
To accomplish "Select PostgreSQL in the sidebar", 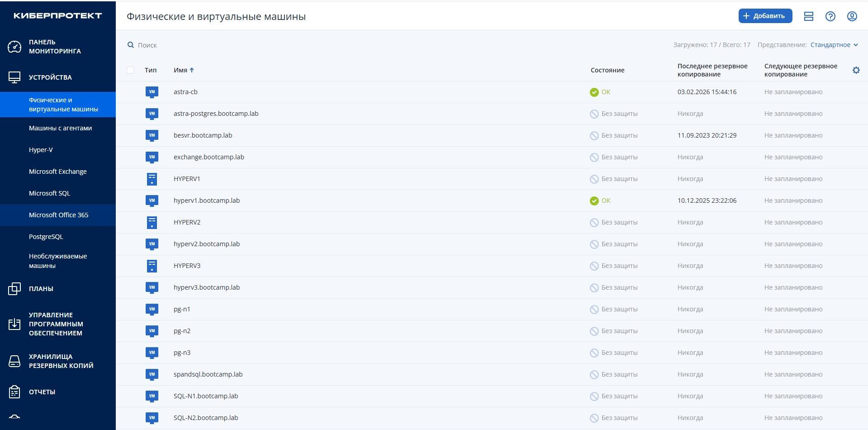I will click(46, 237).
